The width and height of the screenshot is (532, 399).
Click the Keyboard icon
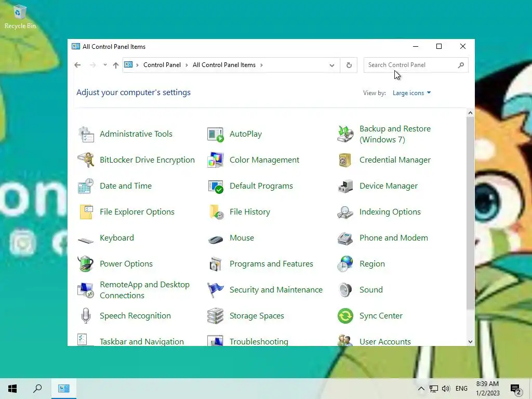(x=86, y=241)
